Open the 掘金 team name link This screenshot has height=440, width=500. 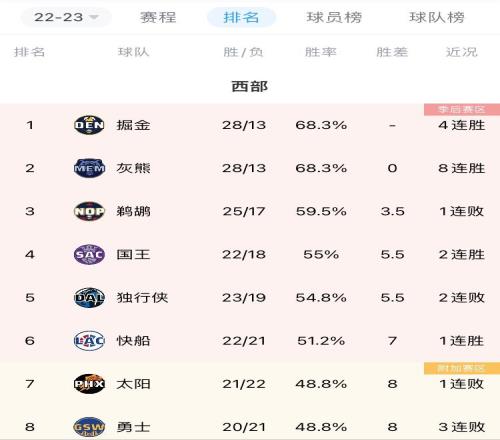pos(133,125)
